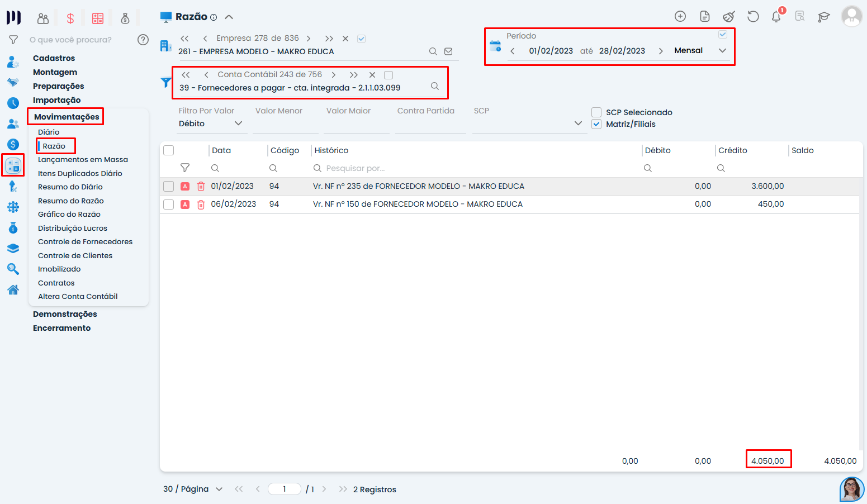Click the search magnifier for Empresa

tap(433, 51)
